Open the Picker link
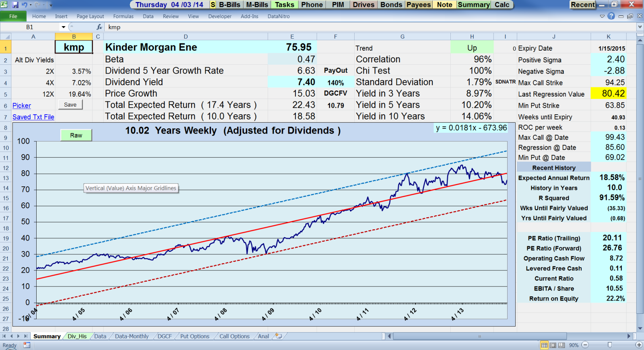644x350 pixels. tap(22, 105)
